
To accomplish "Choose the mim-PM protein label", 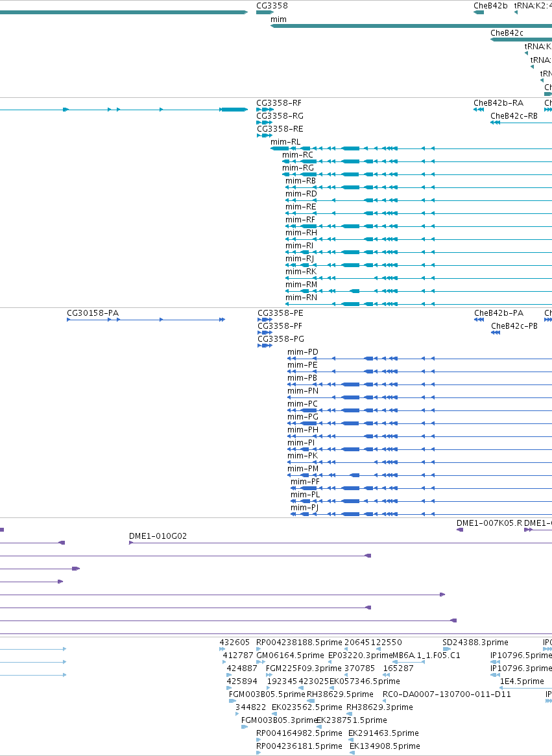I will point(303,469).
